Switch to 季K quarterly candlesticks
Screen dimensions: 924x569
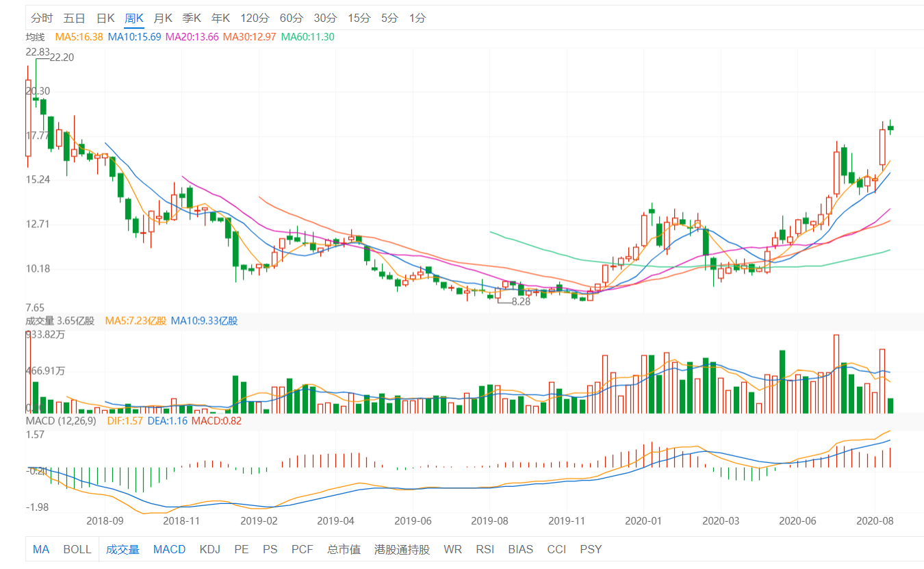coord(192,18)
